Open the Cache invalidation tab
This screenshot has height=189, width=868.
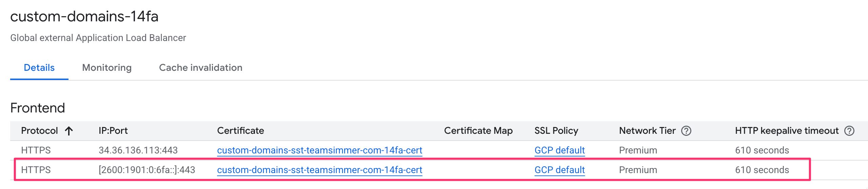pyautogui.click(x=201, y=68)
